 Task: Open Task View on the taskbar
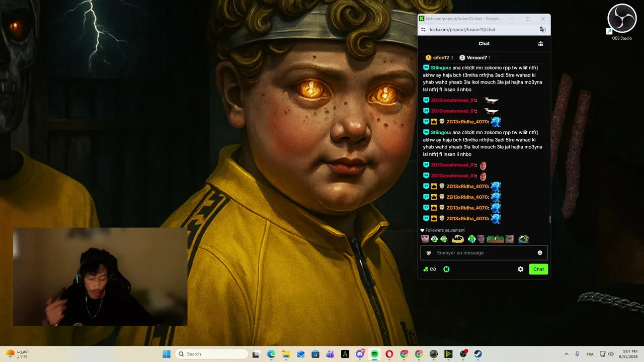tap(256, 354)
